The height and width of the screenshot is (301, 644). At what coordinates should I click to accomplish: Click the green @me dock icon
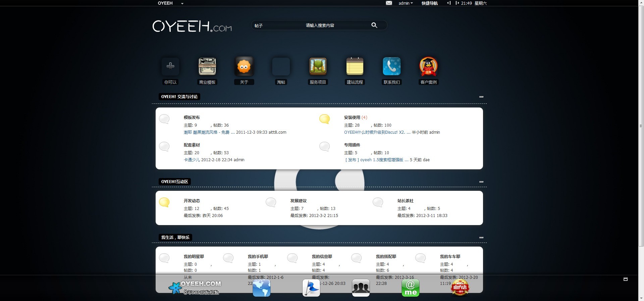click(x=411, y=288)
